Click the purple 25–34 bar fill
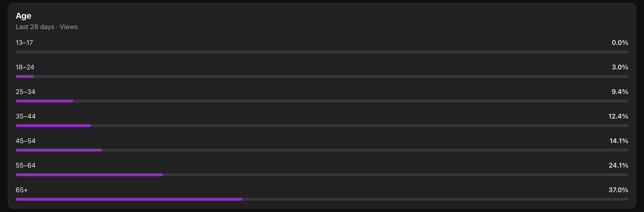 (44, 101)
